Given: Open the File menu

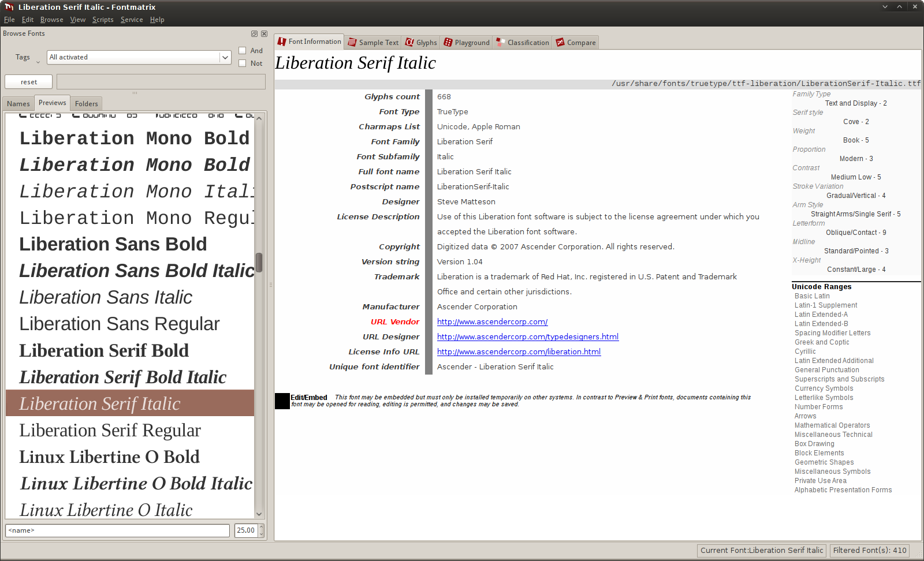Looking at the screenshot, I should pos(9,20).
